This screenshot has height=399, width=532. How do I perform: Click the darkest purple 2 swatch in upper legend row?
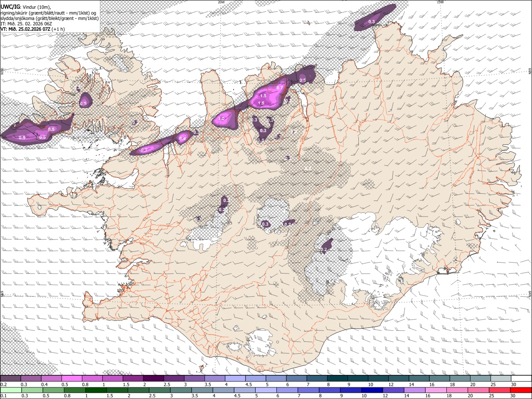(153, 379)
